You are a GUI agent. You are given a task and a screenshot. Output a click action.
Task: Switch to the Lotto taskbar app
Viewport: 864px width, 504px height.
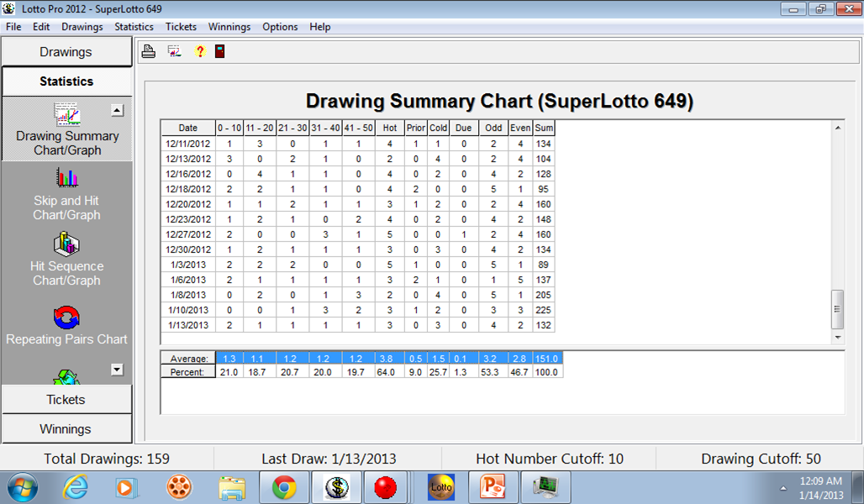point(441,487)
